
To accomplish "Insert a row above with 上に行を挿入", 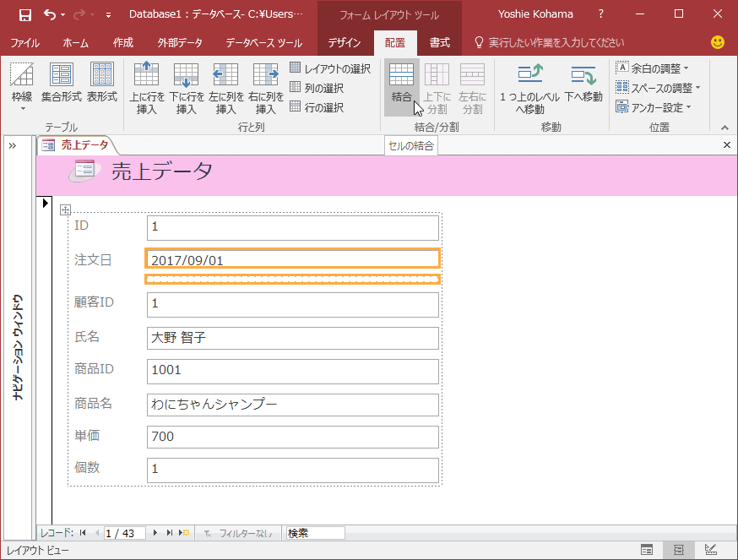I will 146,88.
